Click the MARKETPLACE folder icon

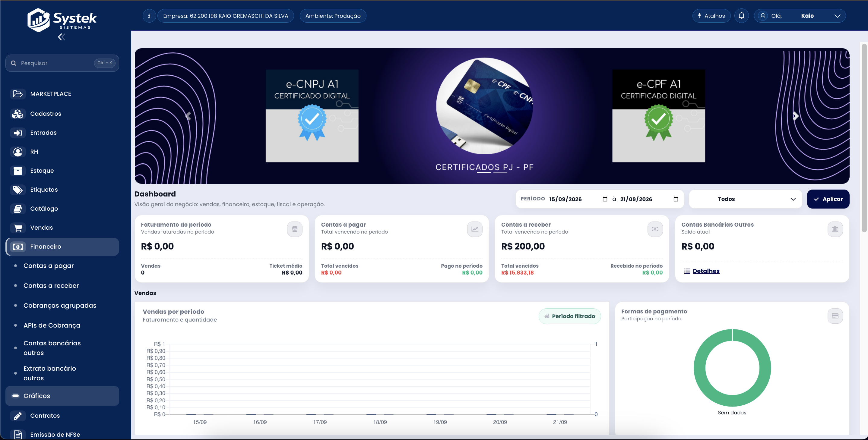(17, 94)
